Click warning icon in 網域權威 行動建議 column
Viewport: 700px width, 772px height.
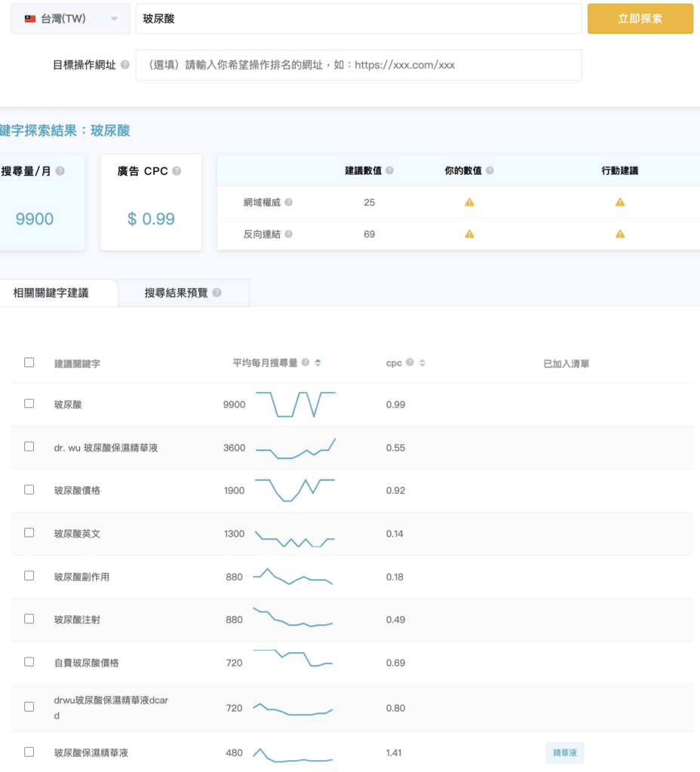619,202
